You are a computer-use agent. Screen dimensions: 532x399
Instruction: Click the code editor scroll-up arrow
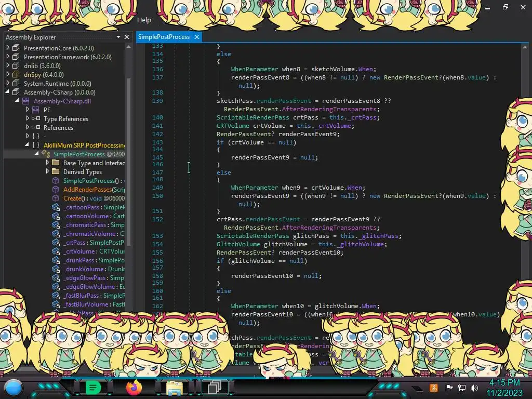[525, 47]
